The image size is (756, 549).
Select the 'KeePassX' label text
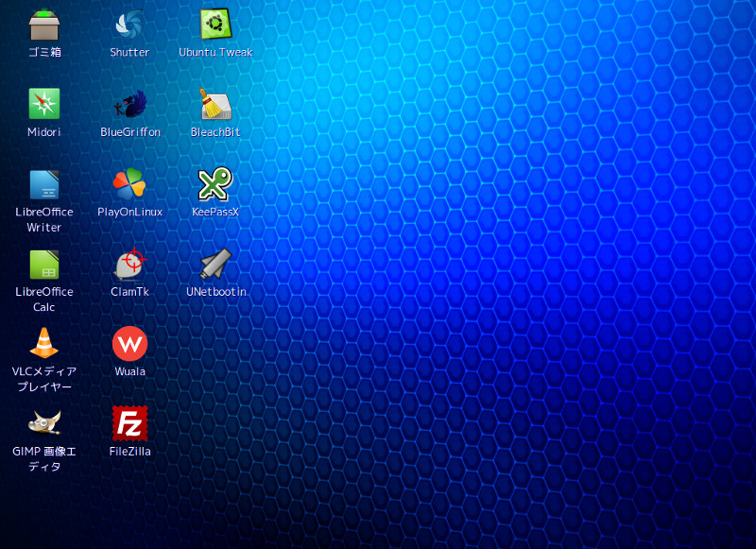(215, 212)
